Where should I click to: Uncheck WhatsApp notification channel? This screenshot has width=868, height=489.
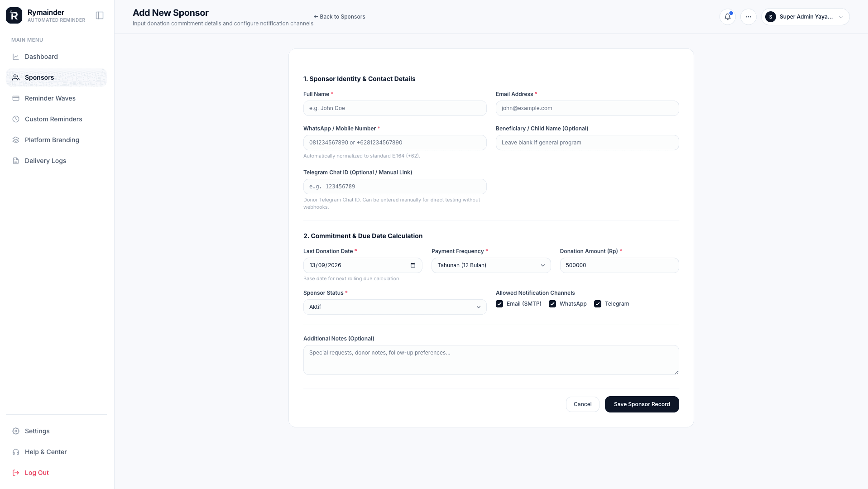pyautogui.click(x=552, y=304)
